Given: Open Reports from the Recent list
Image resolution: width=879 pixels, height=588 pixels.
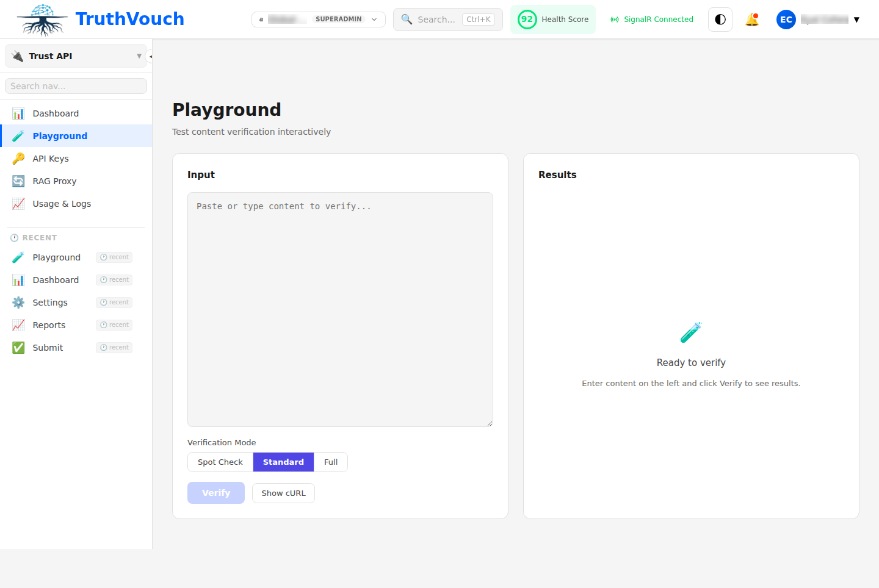Looking at the screenshot, I should (x=49, y=324).
